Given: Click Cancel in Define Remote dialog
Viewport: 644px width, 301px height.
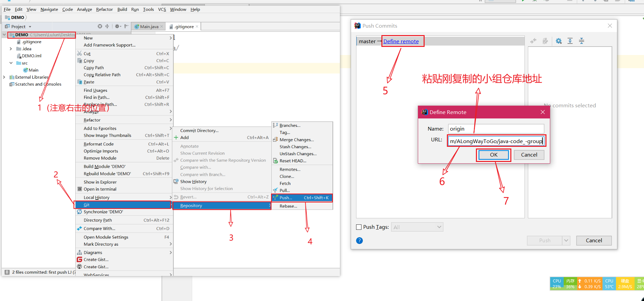Looking at the screenshot, I should pos(529,155).
